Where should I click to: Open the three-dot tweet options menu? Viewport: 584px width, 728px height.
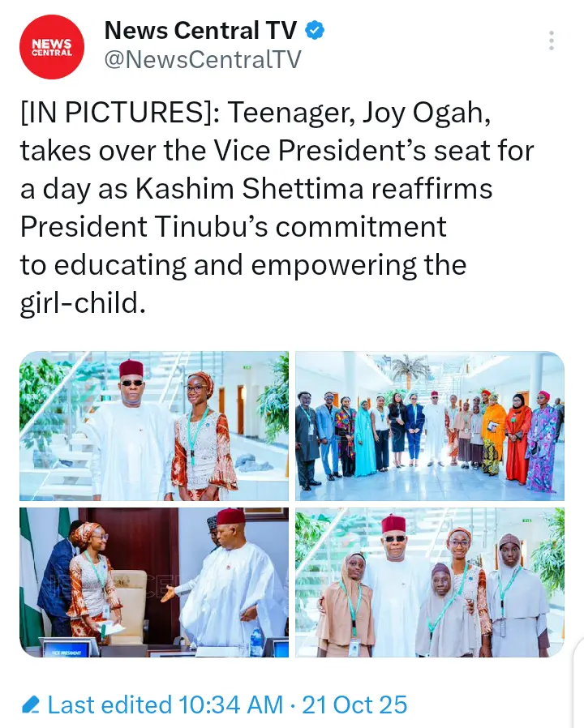click(552, 41)
